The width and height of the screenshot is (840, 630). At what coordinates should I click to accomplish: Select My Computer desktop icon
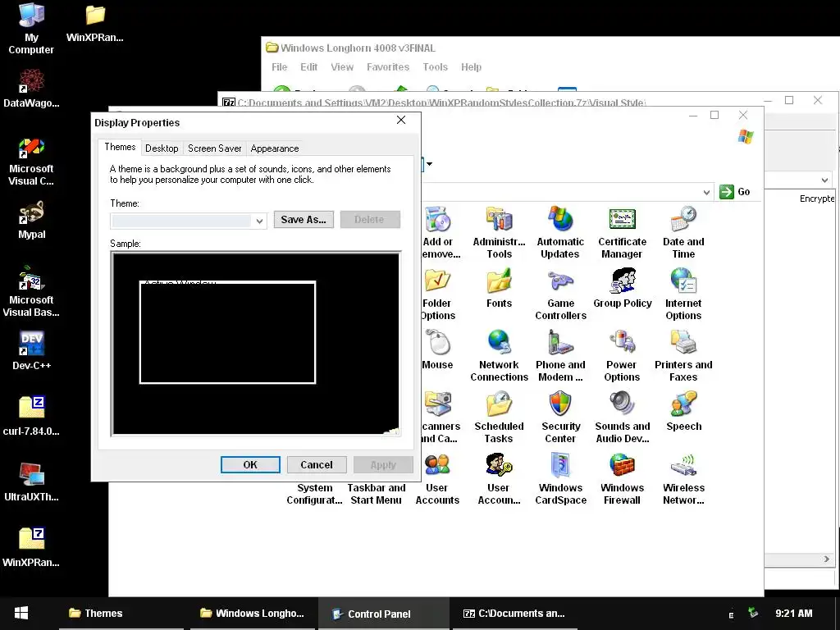31,29
